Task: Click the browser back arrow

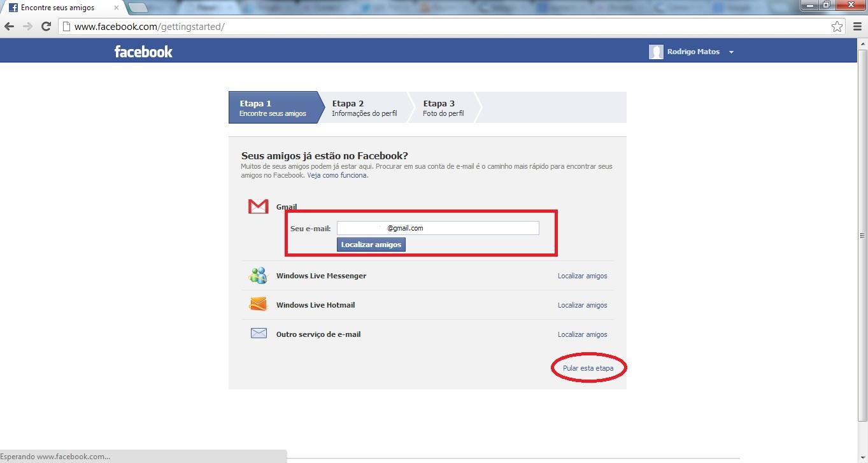Action: click(x=10, y=27)
